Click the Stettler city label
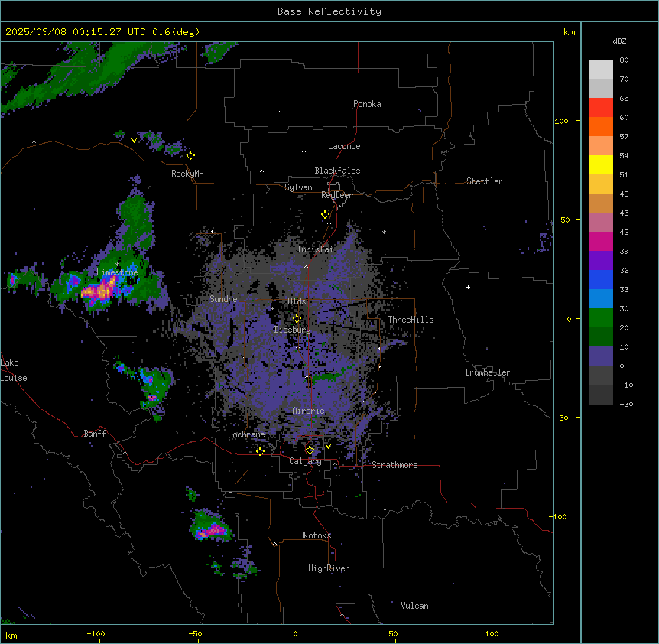 pyautogui.click(x=485, y=181)
